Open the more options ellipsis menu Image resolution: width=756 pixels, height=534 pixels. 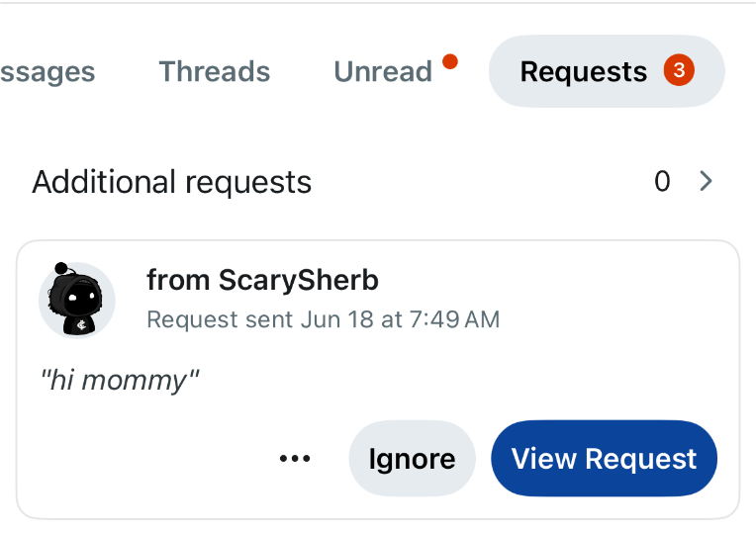point(295,458)
